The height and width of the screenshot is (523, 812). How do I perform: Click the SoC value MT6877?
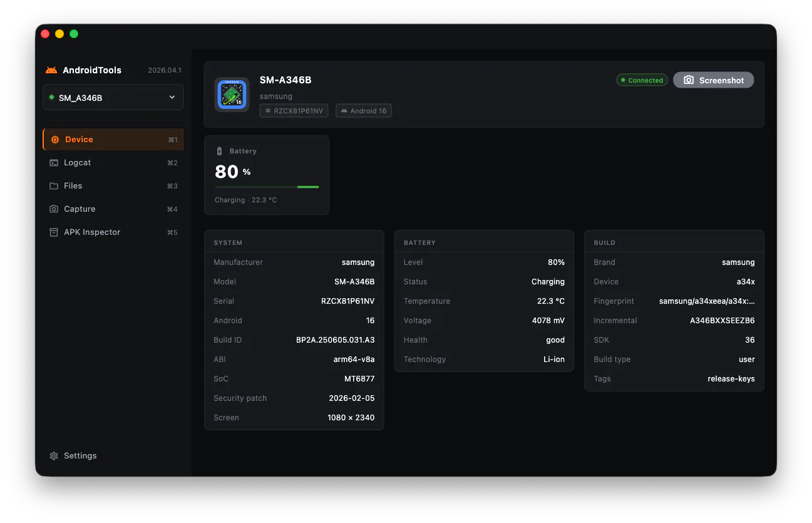point(358,379)
